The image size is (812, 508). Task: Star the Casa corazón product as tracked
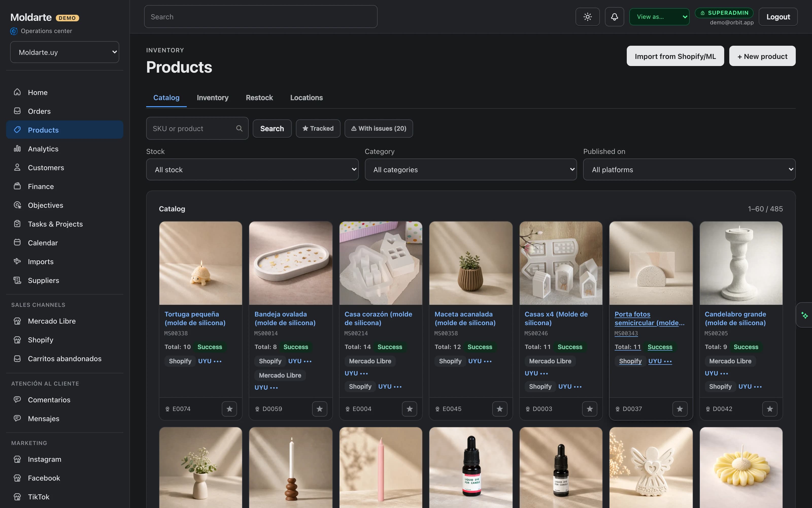[x=410, y=409]
